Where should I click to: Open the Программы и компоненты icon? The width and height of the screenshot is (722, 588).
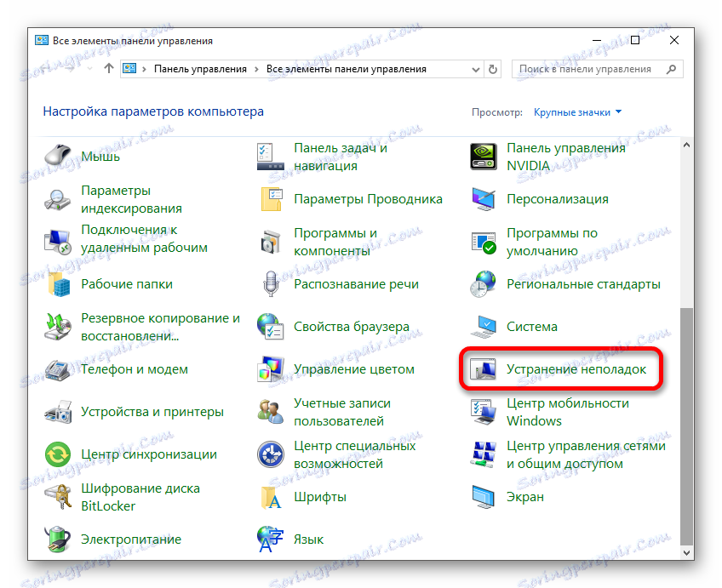coord(270,242)
